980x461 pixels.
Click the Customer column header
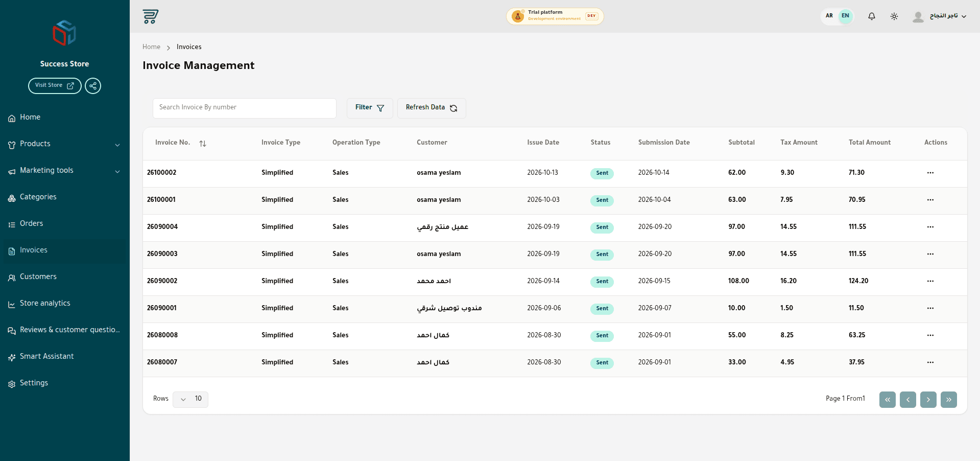pos(432,143)
